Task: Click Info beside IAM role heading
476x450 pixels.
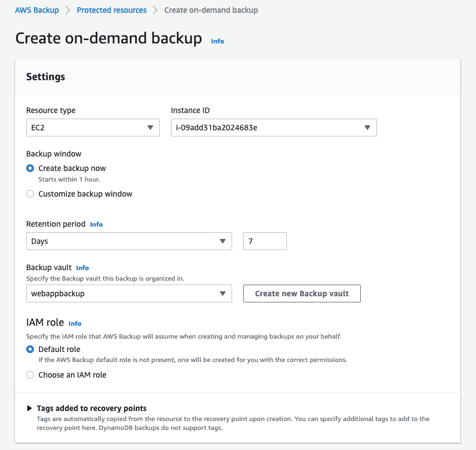Action: (75, 323)
